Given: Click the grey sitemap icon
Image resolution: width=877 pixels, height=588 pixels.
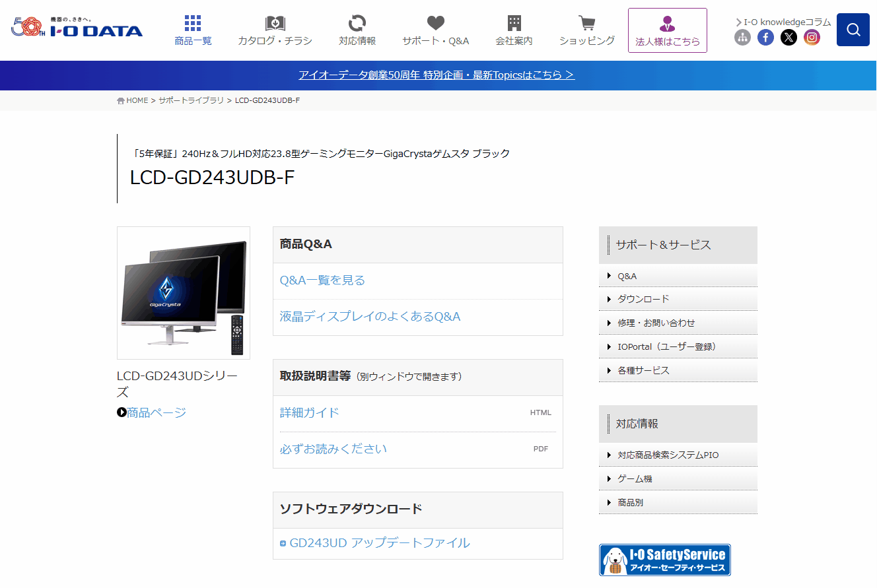Looking at the screenshot, I should (x=742, y=38).
